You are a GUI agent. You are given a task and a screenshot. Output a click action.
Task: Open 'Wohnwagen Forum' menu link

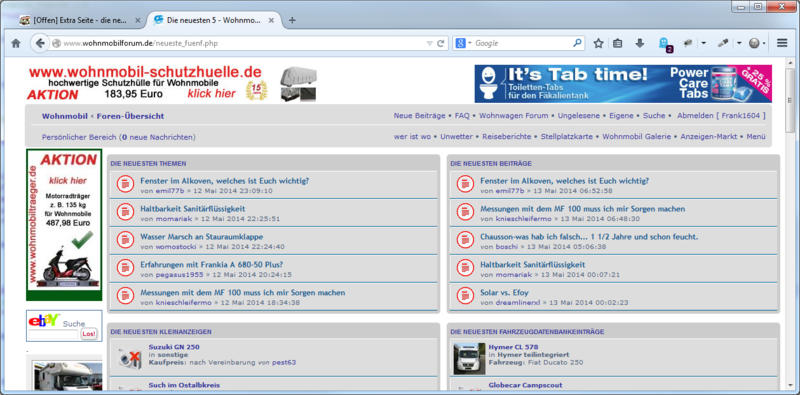click(513, 116)
